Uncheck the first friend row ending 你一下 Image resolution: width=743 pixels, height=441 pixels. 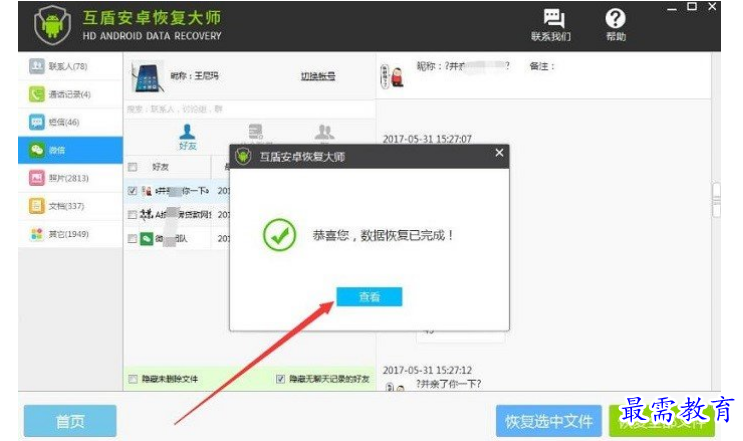(133, 191)
